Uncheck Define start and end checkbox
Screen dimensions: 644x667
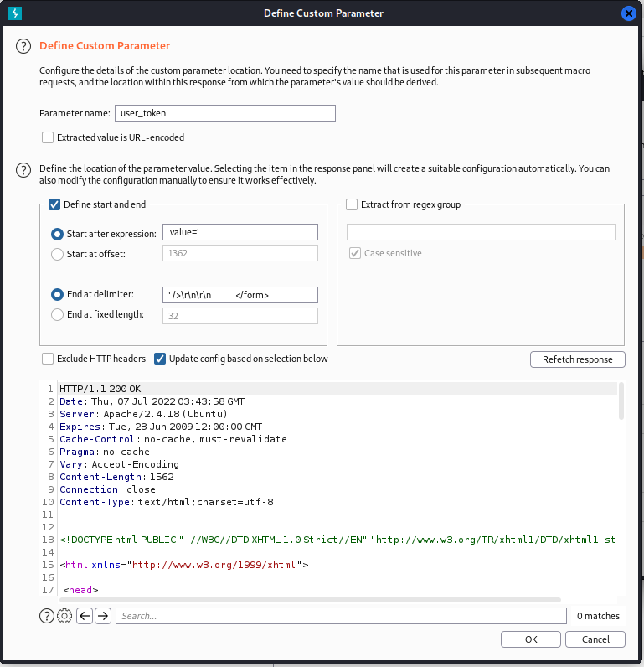point(54,204)
